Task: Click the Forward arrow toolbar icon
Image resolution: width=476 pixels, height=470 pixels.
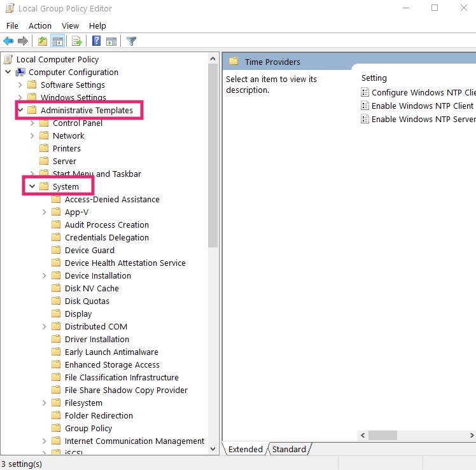Action: point(23,41)
